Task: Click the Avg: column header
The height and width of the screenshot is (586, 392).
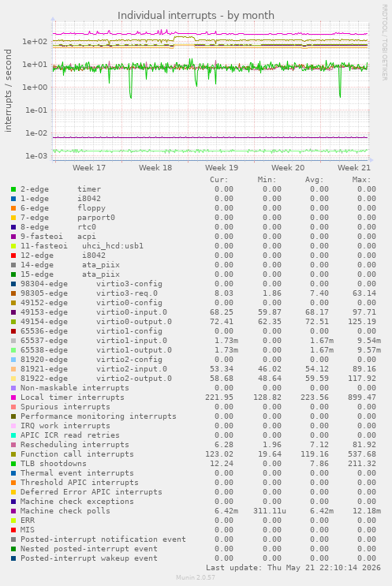Action: point(314,180)
